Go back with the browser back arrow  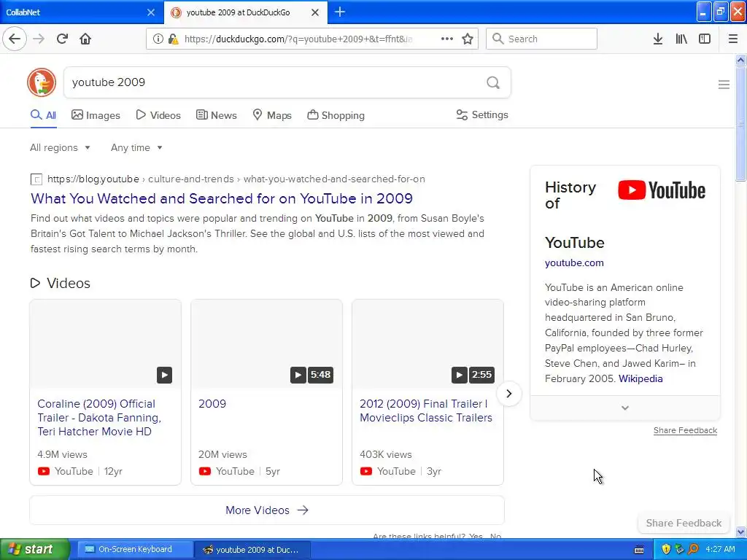pos(15,39)
